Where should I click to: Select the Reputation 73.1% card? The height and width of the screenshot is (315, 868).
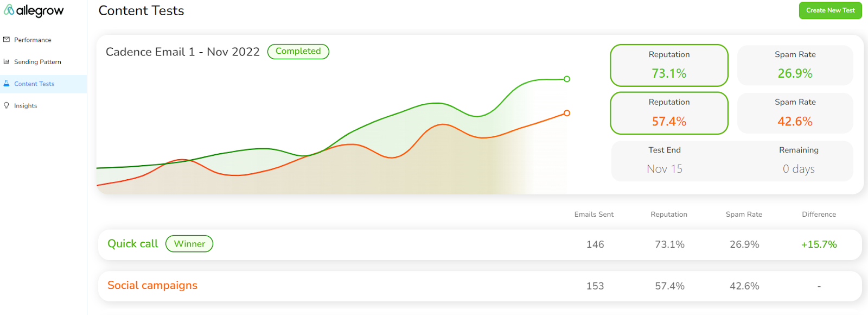click(669, 65)
